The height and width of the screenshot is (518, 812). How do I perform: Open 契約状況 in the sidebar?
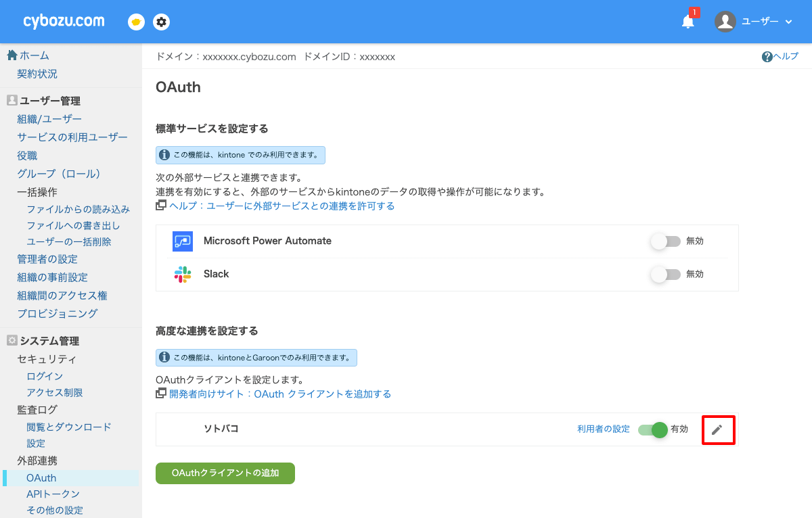(37, 74)
